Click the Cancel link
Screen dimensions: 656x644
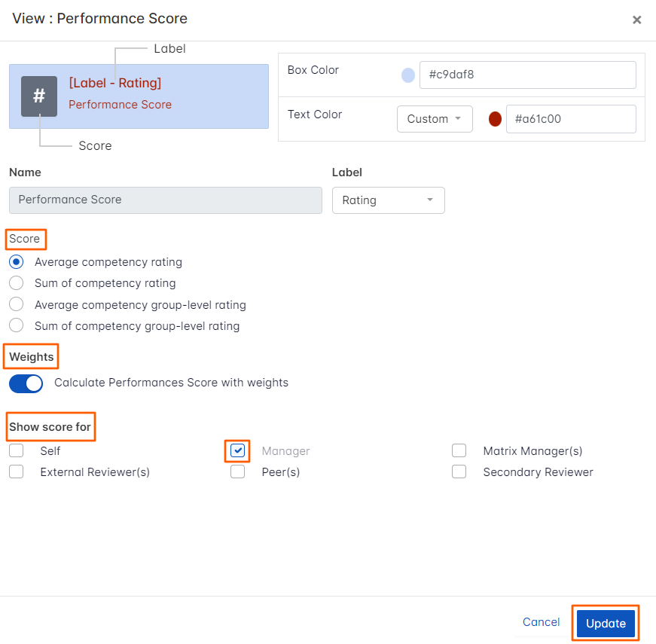click(x=541, y=622)
